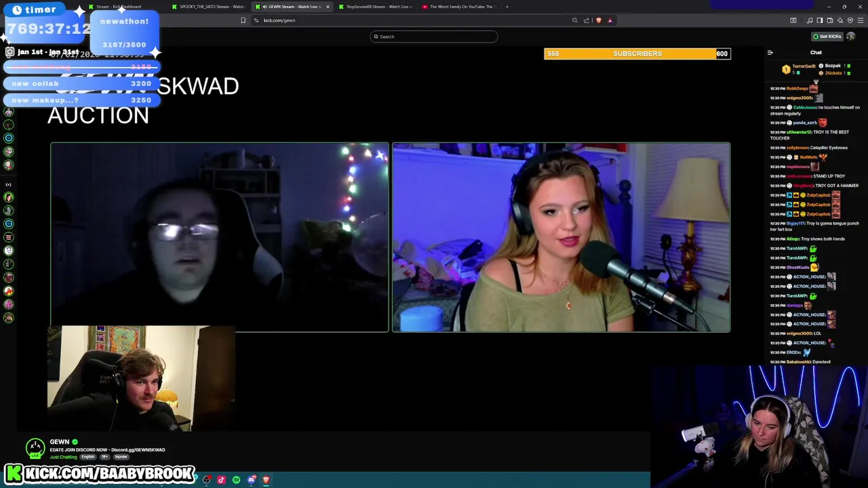
Task: Click GEWN channel avatar with LIVE badge
Action: (35, 448)
